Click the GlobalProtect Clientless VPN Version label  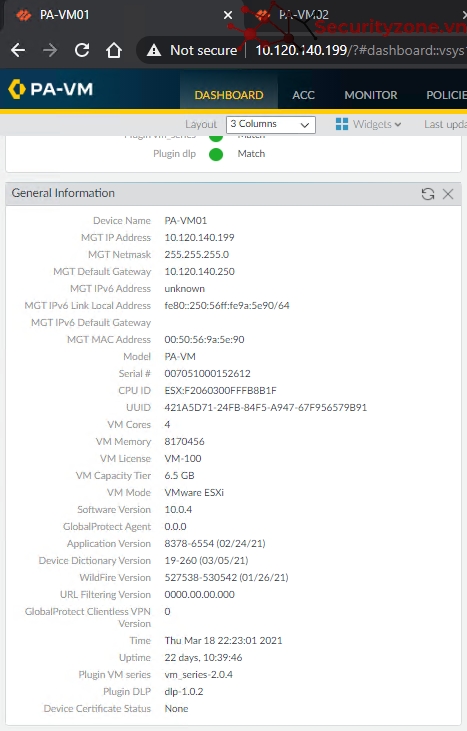coord(88,617)
